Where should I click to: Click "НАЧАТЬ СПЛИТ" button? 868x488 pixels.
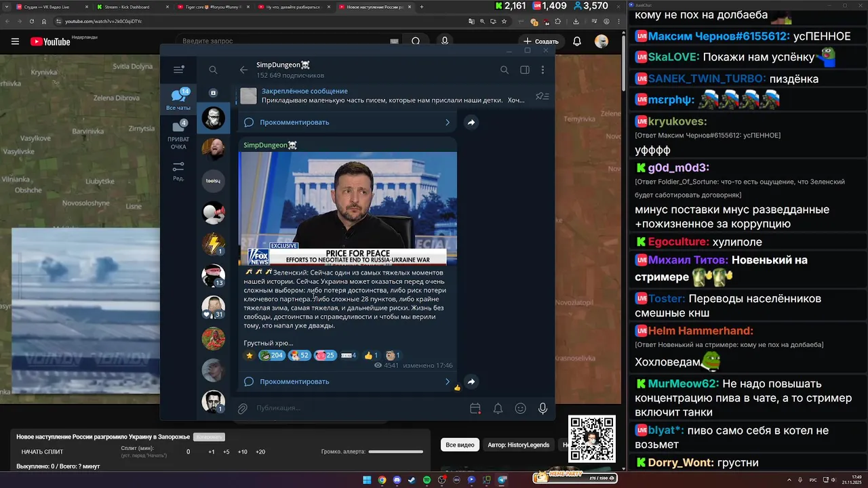[x=42, y=452]
